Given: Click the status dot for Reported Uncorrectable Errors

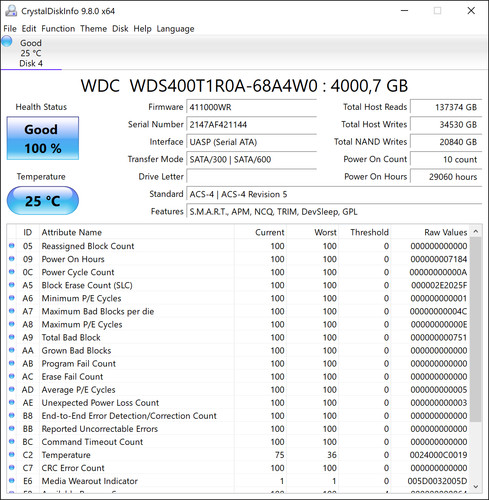Looking at the screenshot, I should tap(12, 428).
